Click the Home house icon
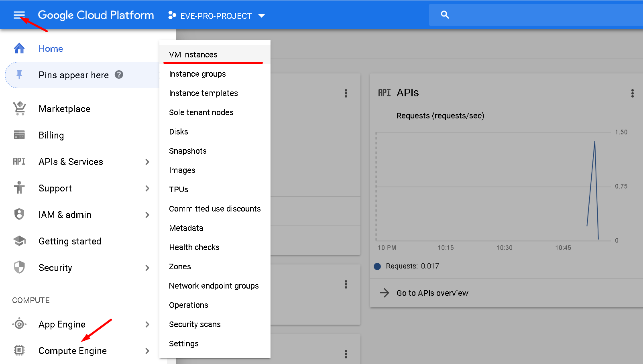This screenshot has height=364, width=643. pyautogui.click(x=19, y=49)
